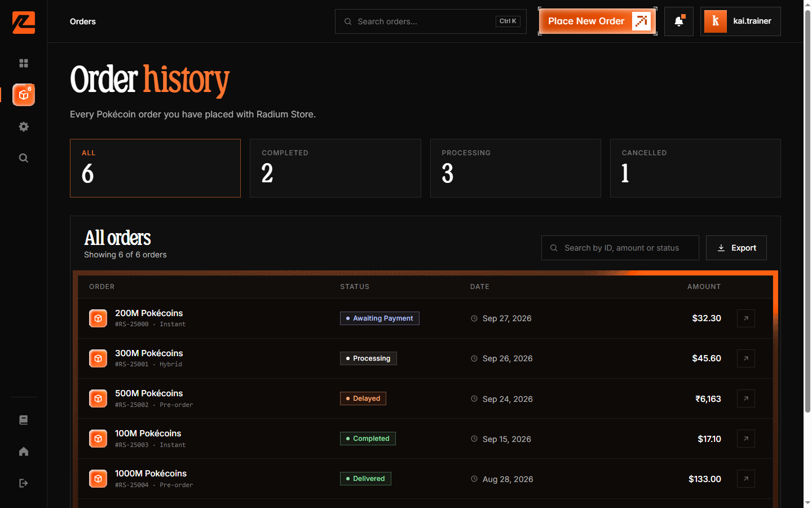The height and width of the screenshot is (508, 812).
Task: Click the $133.00 amount
Action: [705, 479]
